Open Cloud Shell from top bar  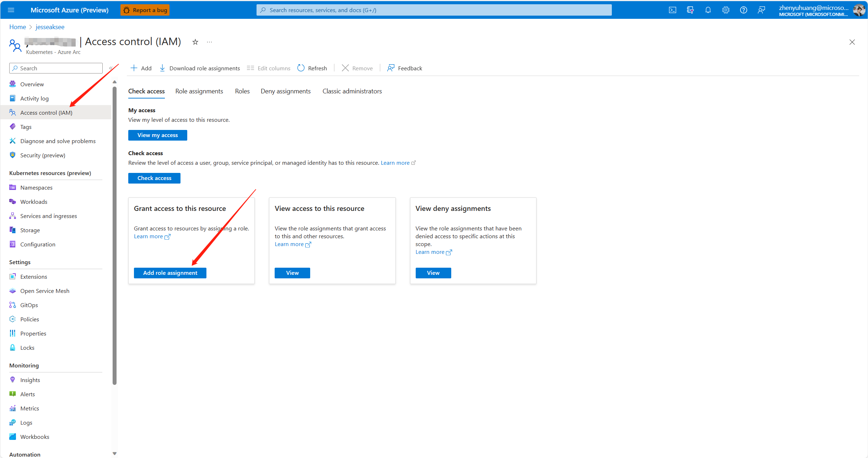tap(672, 10)
